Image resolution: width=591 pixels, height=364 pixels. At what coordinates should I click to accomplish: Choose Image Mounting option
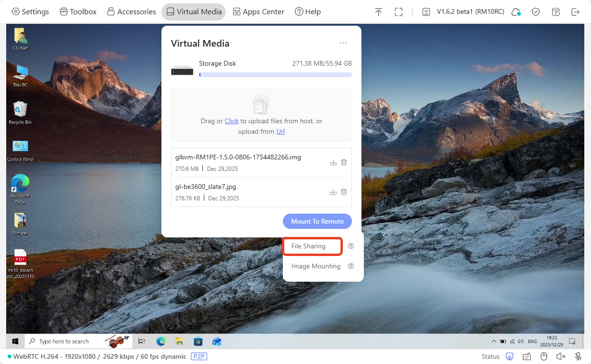click(316, 266)
